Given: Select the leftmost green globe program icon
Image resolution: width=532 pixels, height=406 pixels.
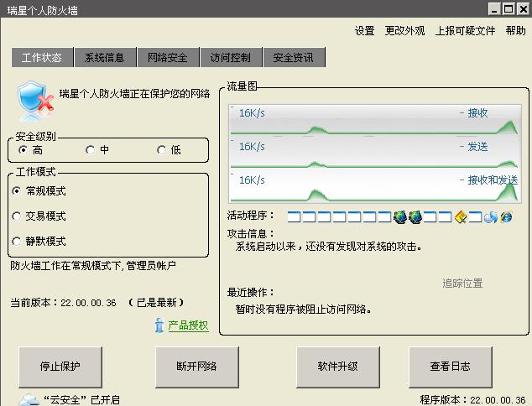Looking at the screenshot, I should (400, 217).
